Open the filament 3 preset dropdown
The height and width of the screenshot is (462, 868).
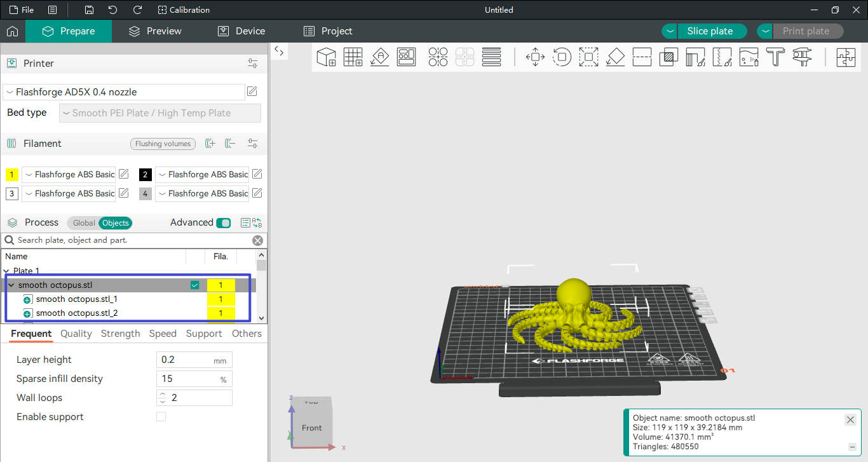[69, 193]
